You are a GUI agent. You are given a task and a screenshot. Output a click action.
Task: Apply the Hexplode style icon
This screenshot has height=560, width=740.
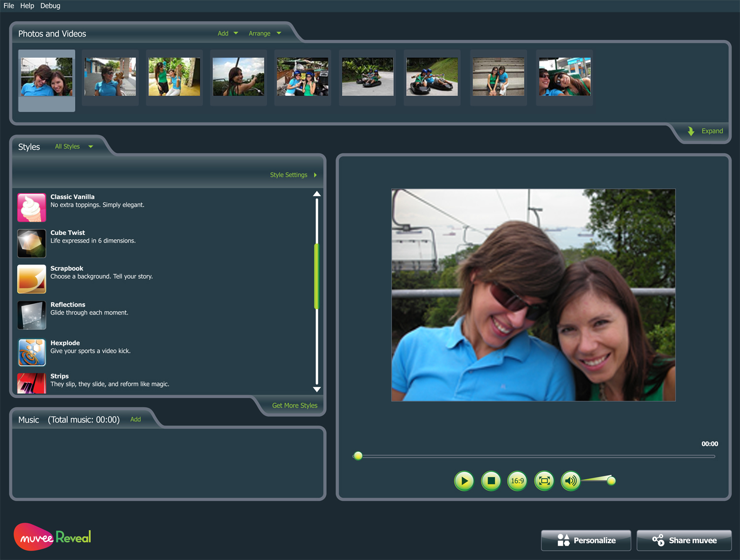pos(32,352)
